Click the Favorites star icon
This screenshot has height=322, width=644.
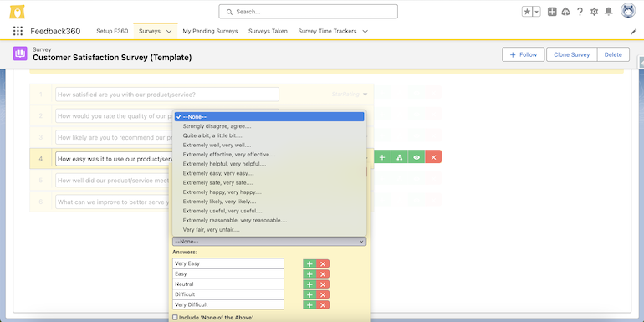(527, 12)
